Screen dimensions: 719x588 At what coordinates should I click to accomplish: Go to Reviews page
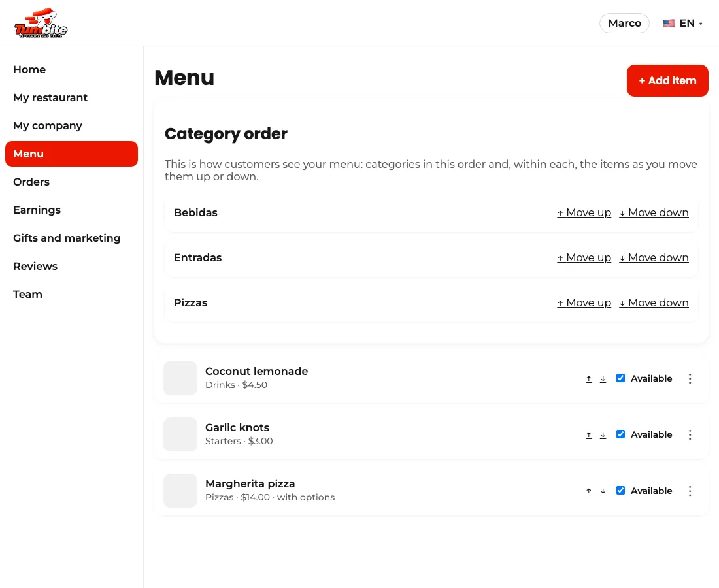(71, 267)
